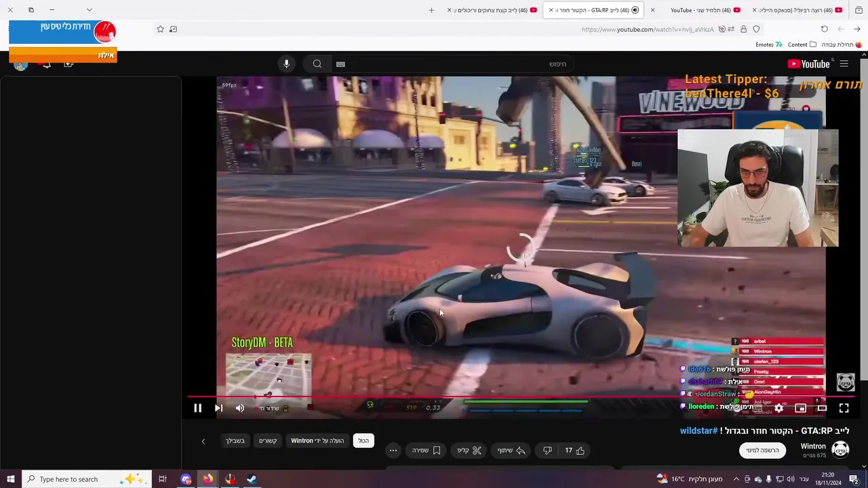Select the 'הועלה על ידי Wintron' chip
Image resolution: width=868 pixels, height=488 pixels.
point(317,441)
